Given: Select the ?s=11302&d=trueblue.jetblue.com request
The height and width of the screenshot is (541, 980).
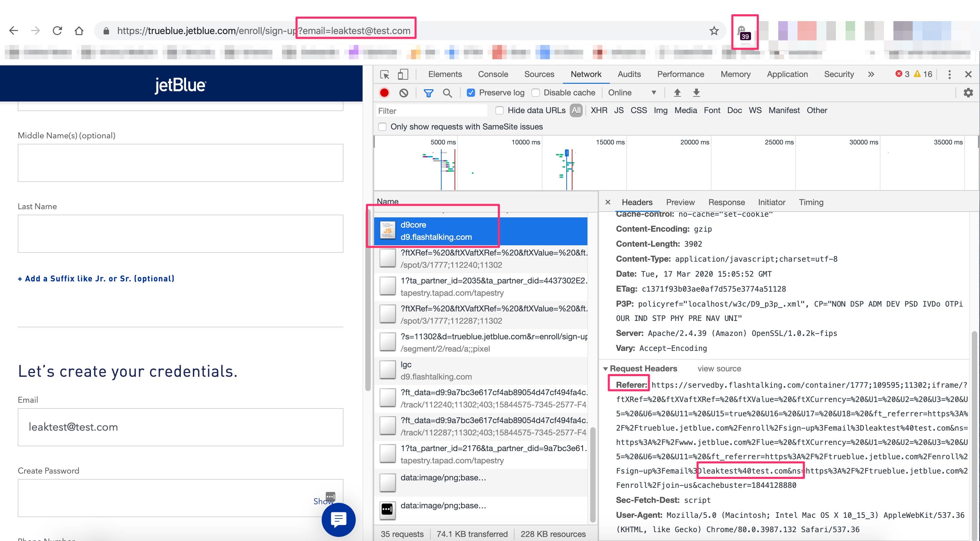Looking at the screenshot, I should [x=480, y=343].
